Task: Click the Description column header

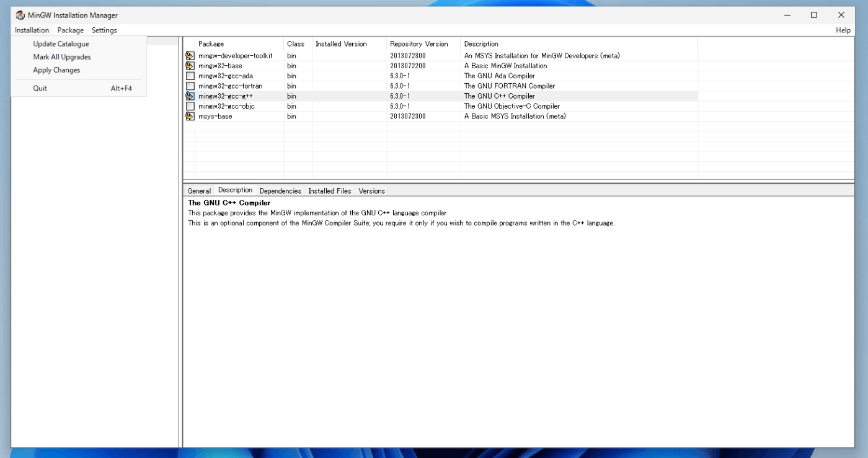Action: click(579, 44)
